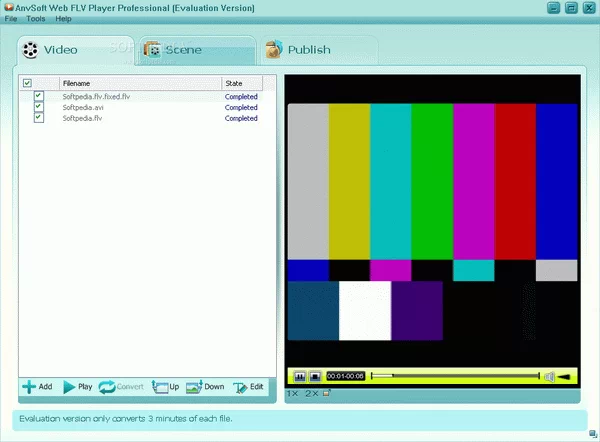
Task: Click the fullscreen preview icon
Action: [x=326, y=393]
